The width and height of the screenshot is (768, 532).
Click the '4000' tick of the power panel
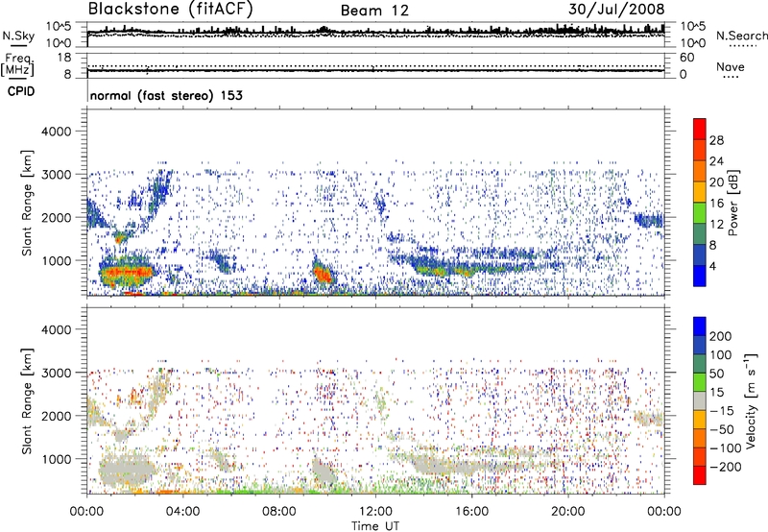tap(56, 132)
